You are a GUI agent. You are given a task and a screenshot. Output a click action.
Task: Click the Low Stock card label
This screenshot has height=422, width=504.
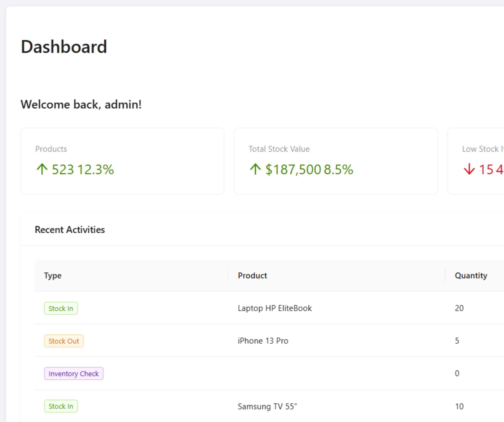tap(483, 149)
